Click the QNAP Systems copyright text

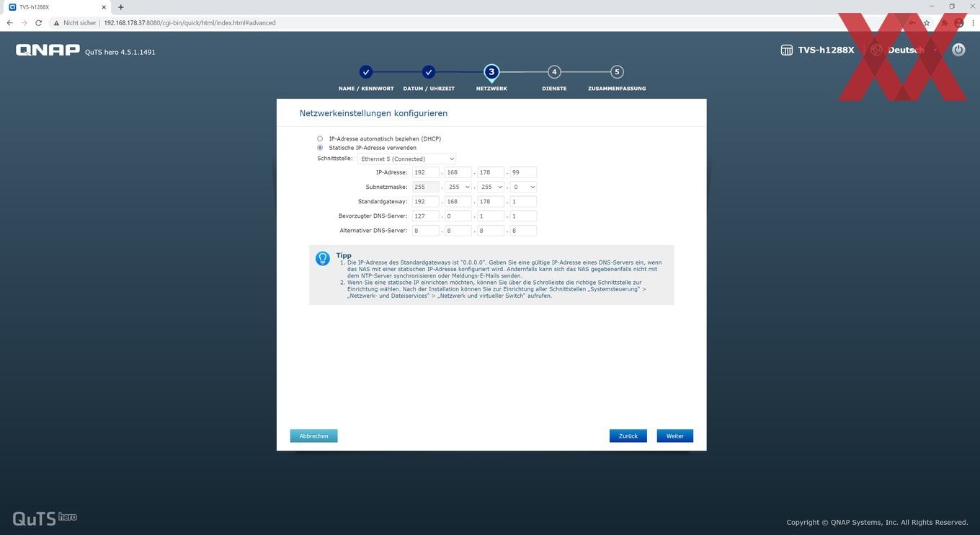click(877, 522)
